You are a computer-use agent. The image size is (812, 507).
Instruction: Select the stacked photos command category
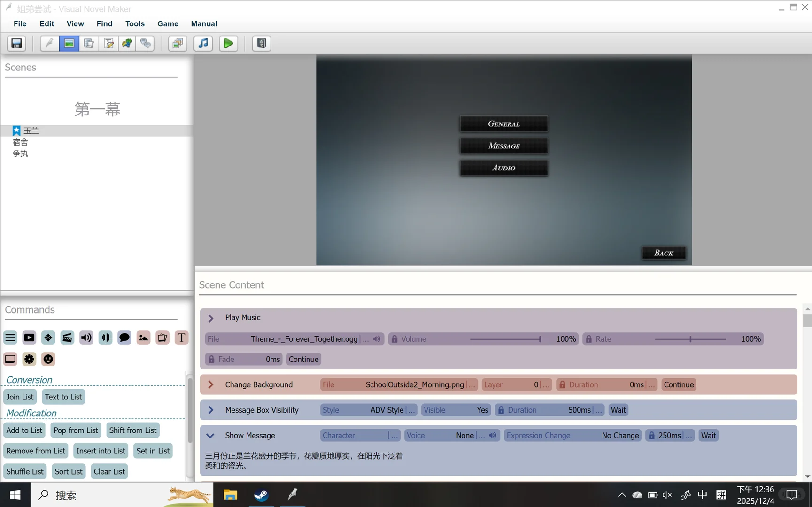tap(162, 338)
